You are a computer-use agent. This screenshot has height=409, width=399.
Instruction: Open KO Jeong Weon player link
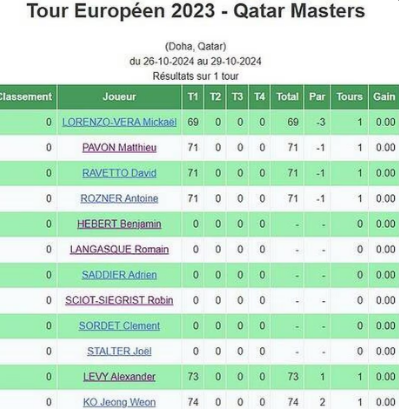pyautogui.click(x=119, y=402)
